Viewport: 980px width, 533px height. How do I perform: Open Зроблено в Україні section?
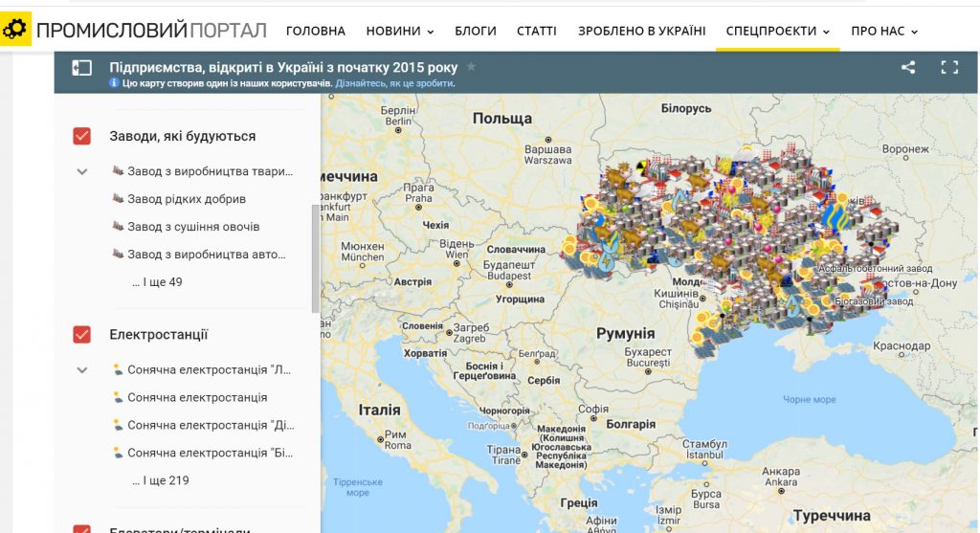(642, 31)
